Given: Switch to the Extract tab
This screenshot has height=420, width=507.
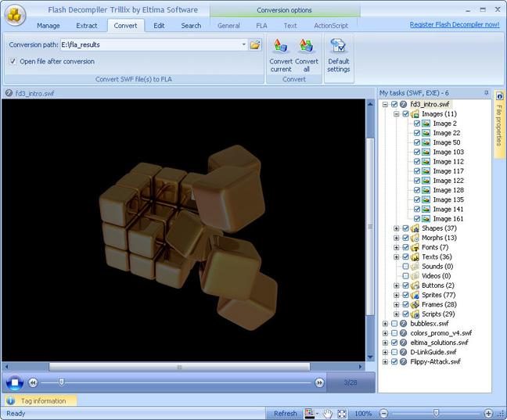Looking at the screenshot, I should (87, 26).
